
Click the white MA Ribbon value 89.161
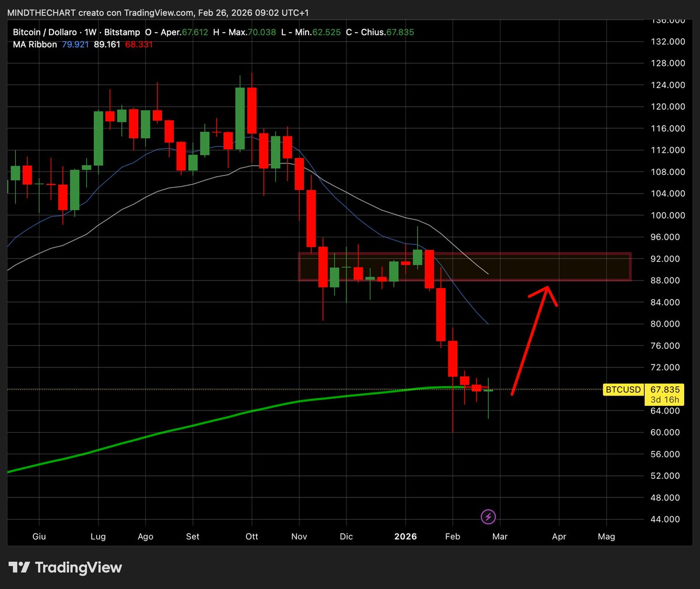107,44
